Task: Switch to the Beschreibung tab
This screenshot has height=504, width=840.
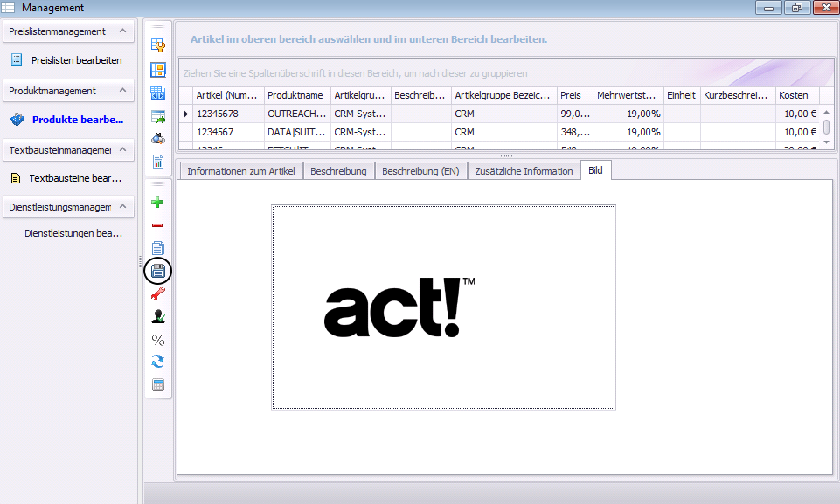Action: pyautogui.click(x=338, y=171)
